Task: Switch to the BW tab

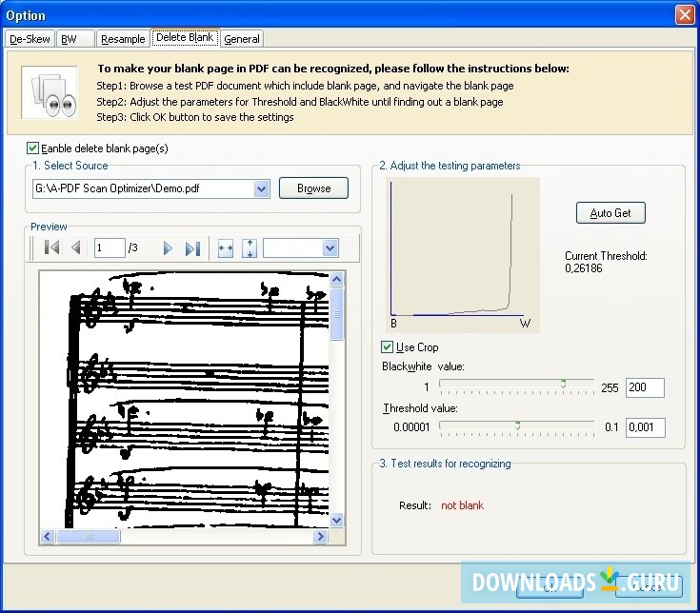Action: [75, 39]
